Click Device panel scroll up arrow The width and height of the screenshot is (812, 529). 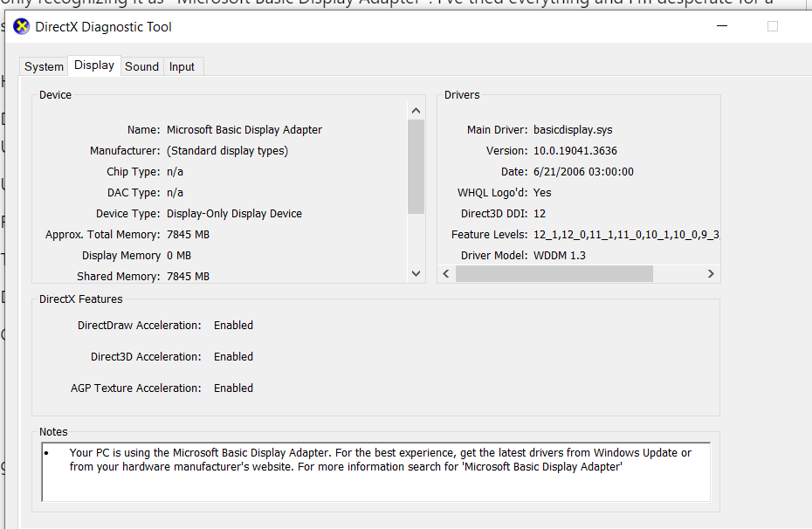point(416,111)
